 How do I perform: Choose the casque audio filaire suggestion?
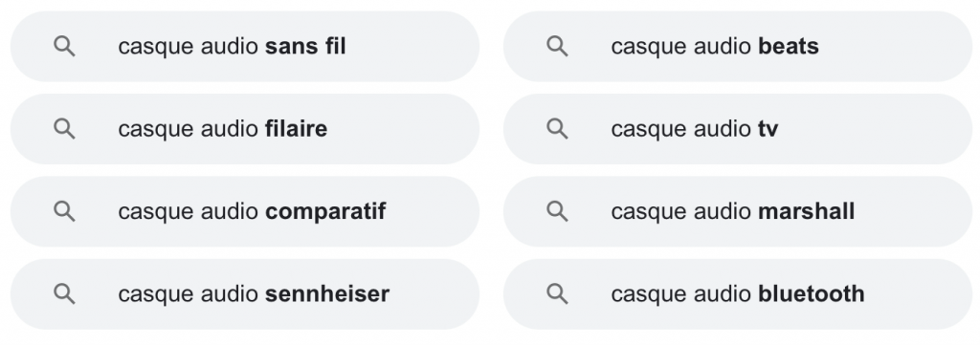pyautogui.click(x=245, y=128)
